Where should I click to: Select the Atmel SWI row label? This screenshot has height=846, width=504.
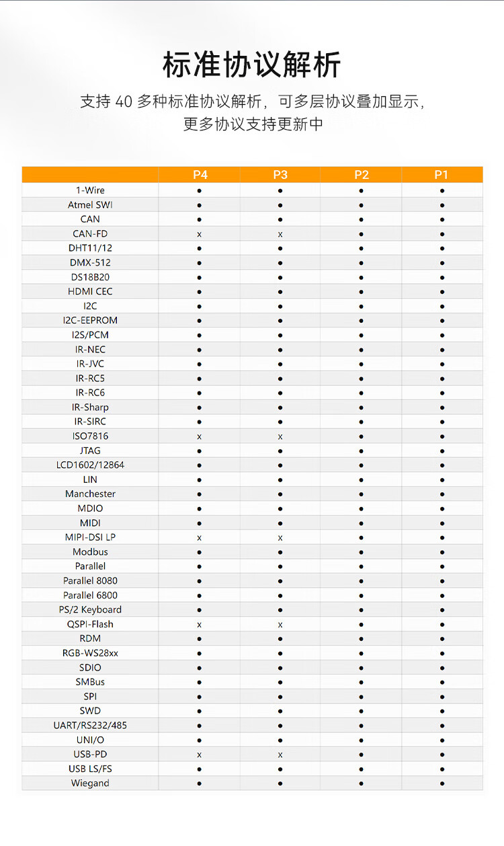(x=90, y=205)
